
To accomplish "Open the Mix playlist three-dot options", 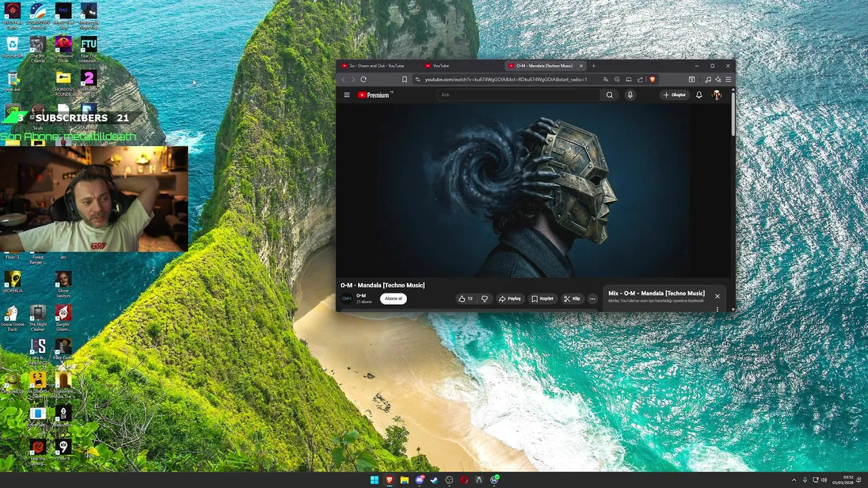I will pyautogui.click(x=717, y=309).
